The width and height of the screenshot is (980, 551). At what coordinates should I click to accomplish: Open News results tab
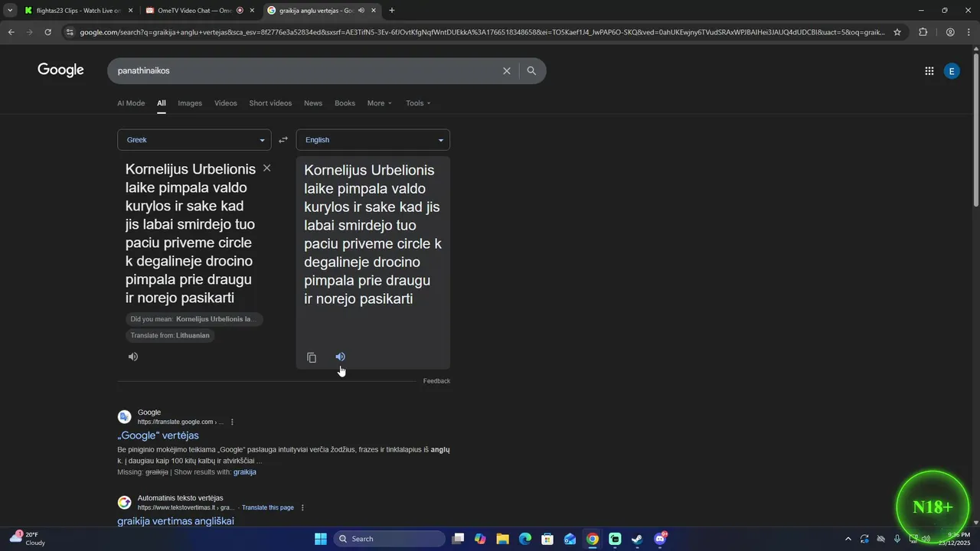tap(313, 103)
